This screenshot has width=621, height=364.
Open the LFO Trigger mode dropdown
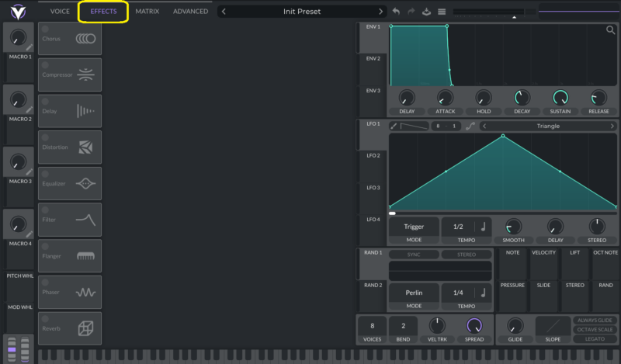[414, 227]
